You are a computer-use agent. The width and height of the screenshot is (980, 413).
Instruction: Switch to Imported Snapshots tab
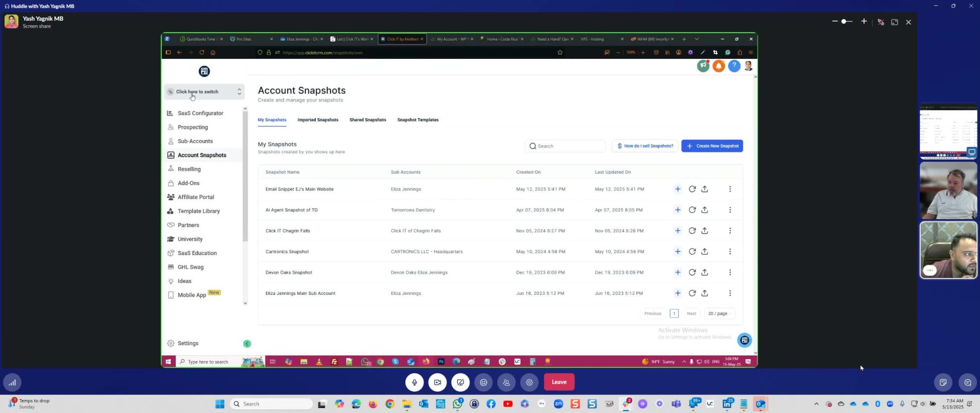pyautogui.click(x=318, y=120)
